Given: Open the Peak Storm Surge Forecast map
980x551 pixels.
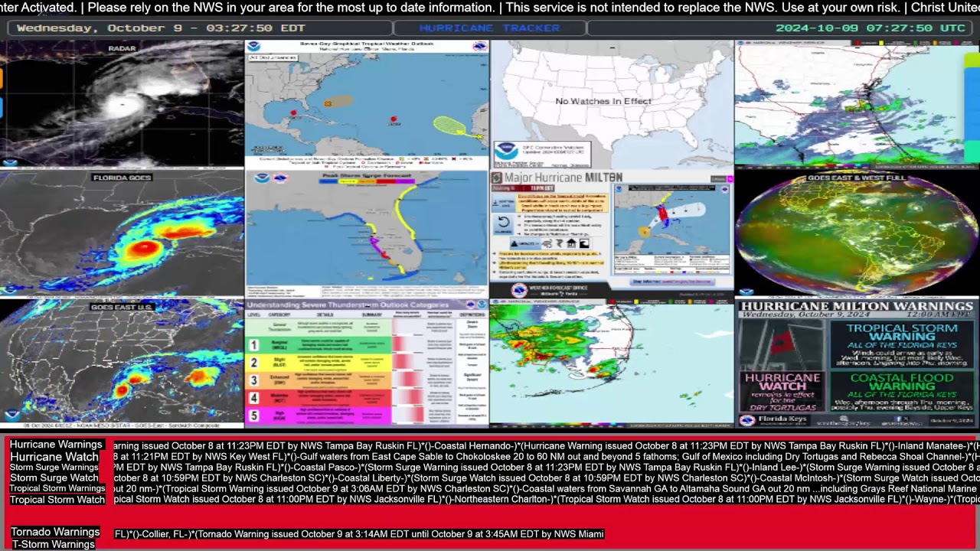Looking at the screenshot, I should (x=367, y=233).
